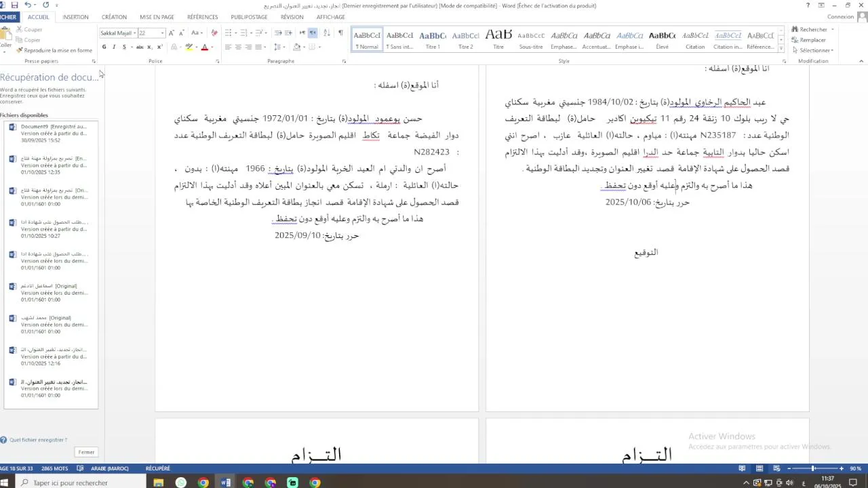Click the font color red A swatch

[x=204, y=47]
